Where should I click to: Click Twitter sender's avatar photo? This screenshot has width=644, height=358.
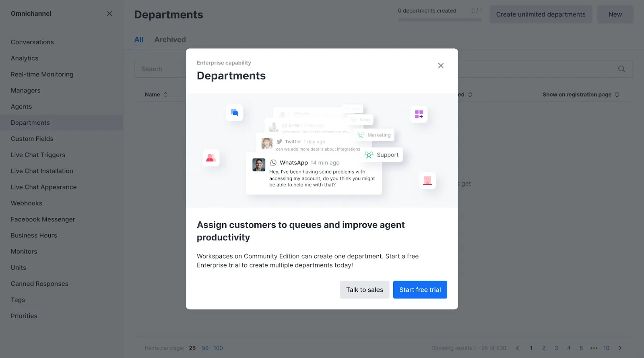click(x=267, y=143)
